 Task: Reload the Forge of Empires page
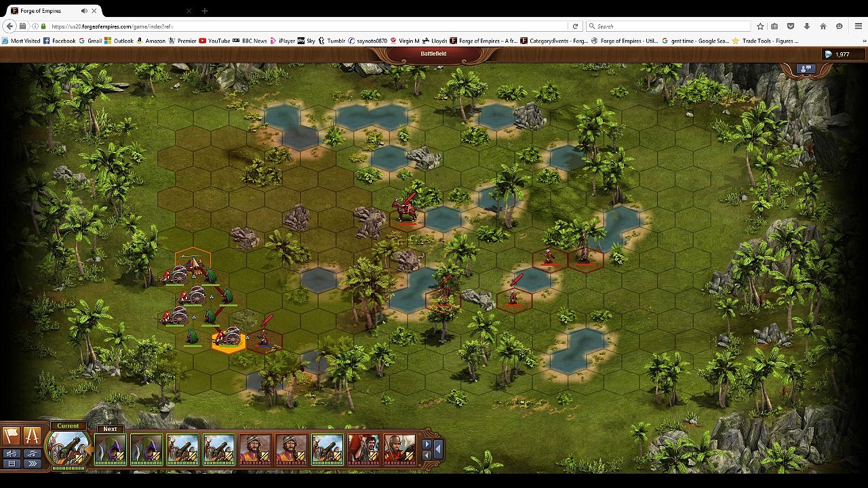(575, 26)
